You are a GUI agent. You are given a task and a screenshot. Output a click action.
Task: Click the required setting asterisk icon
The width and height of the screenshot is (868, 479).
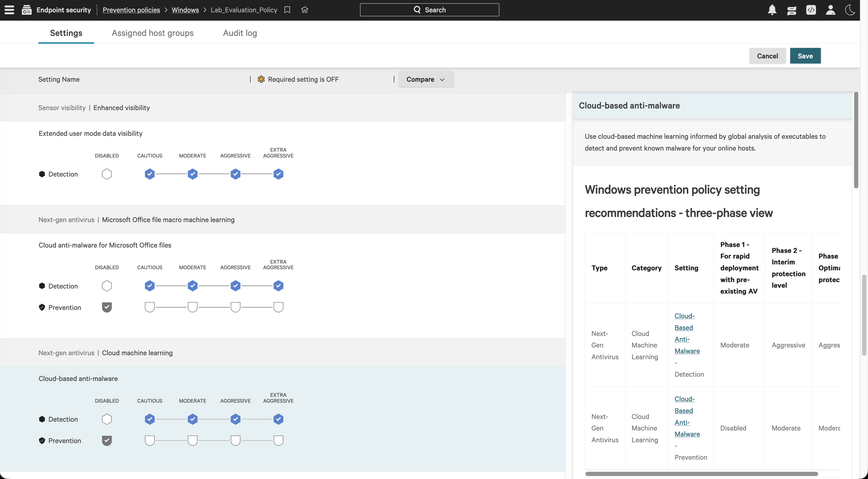(x=261, y=79)
